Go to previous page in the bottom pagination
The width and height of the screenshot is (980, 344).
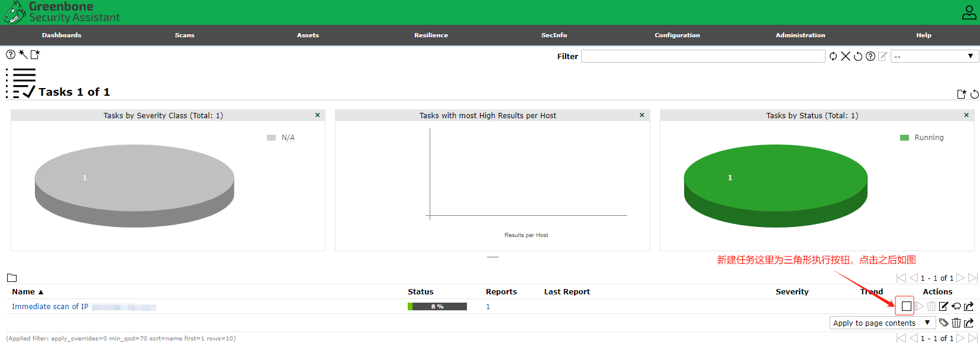(914, 338)
